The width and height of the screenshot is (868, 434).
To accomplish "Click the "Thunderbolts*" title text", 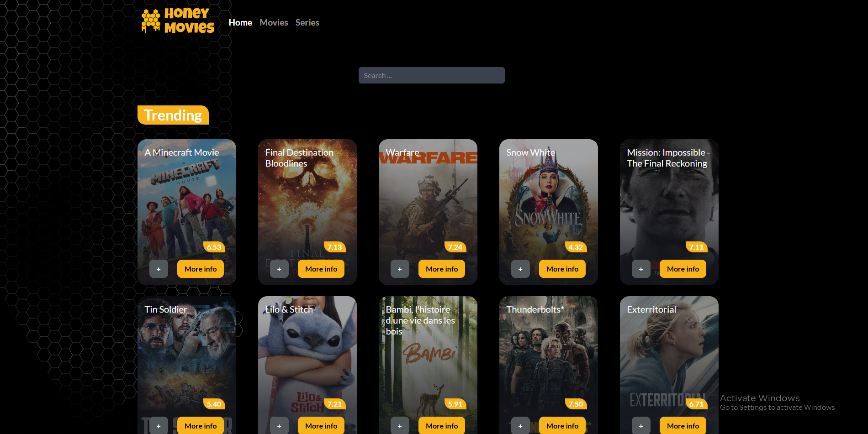I will click(535, 309).
